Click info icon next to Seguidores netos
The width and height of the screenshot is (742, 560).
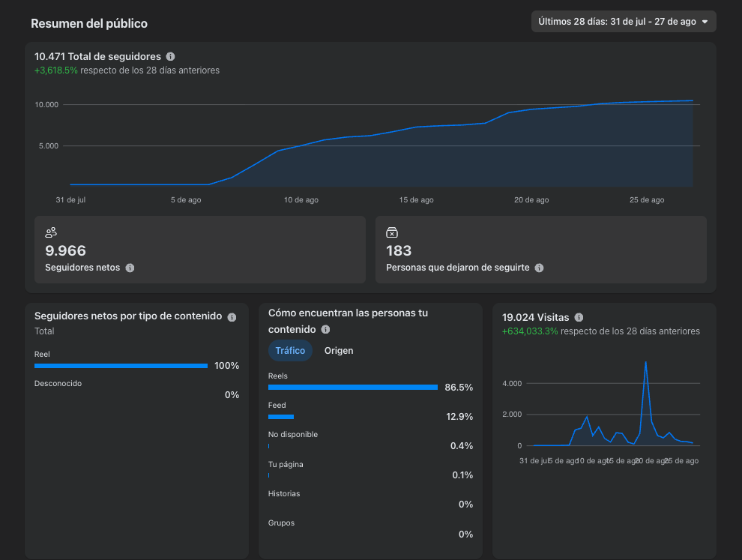pyautogui.click(x=130, y=268)
